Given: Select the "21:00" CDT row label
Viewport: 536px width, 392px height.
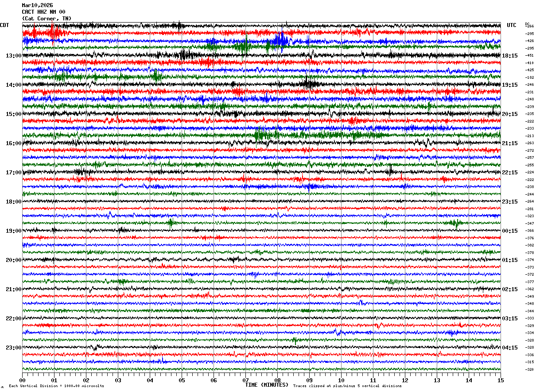Looking at the screenshot, I should tap(14, 289).
